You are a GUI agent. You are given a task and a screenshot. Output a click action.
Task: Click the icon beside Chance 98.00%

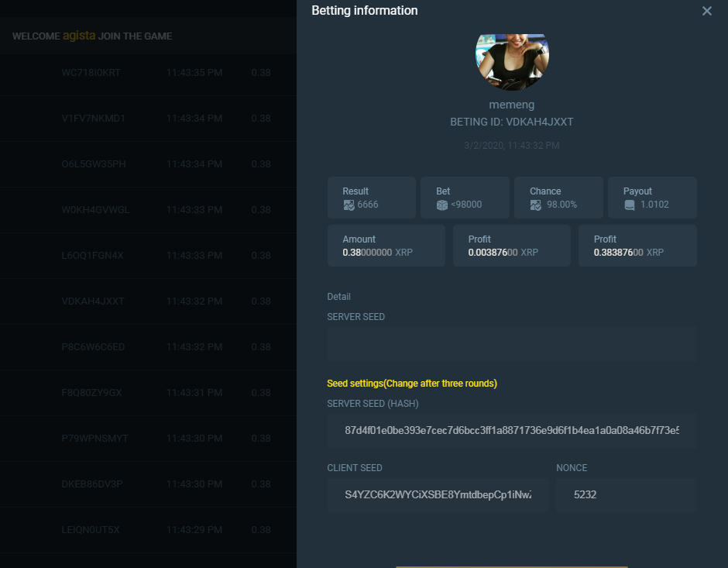coord(536,205)
